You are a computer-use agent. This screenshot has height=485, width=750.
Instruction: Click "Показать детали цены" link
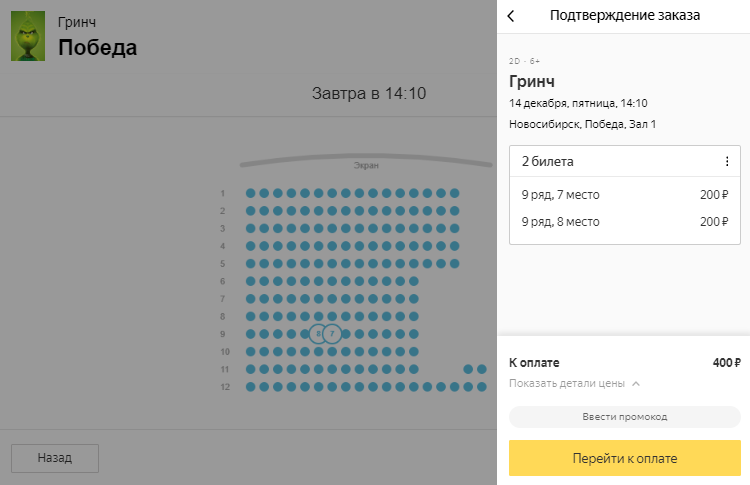[567, 384]
